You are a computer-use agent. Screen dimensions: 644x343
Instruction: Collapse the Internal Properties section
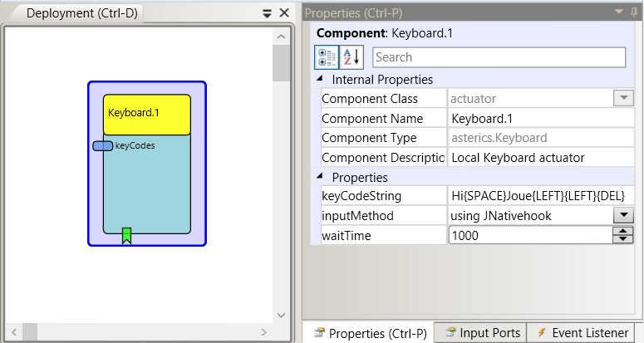pos(320,78)
